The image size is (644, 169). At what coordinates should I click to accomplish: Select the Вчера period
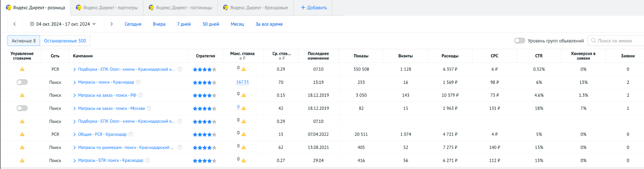tap(159, 24)
